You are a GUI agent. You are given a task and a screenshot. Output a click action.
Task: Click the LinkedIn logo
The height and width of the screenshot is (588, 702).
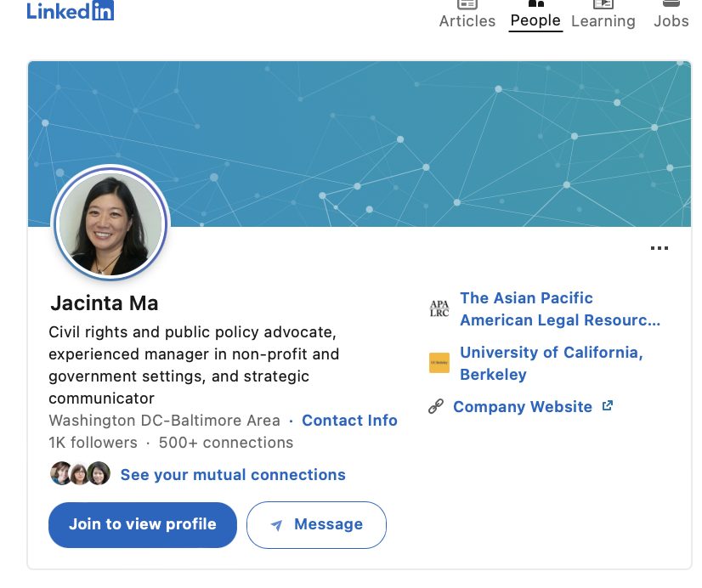click(x=70, y=11)
